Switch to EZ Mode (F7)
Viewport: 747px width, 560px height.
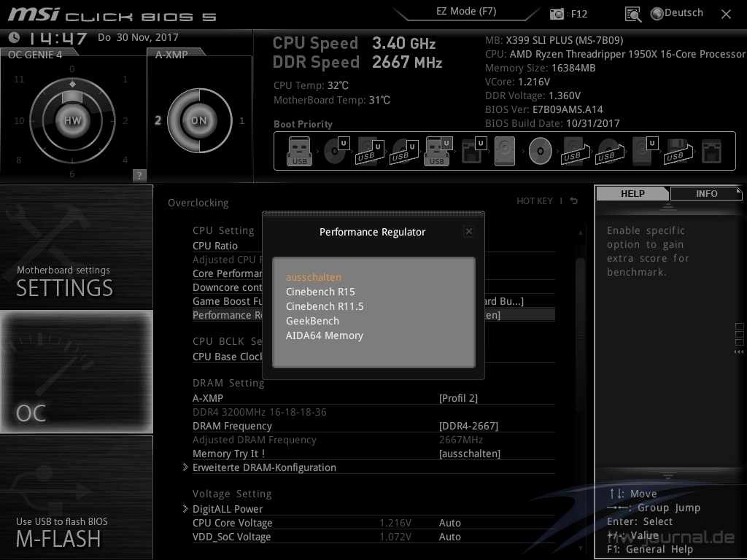pyautogui.click(x=466, y=12)
